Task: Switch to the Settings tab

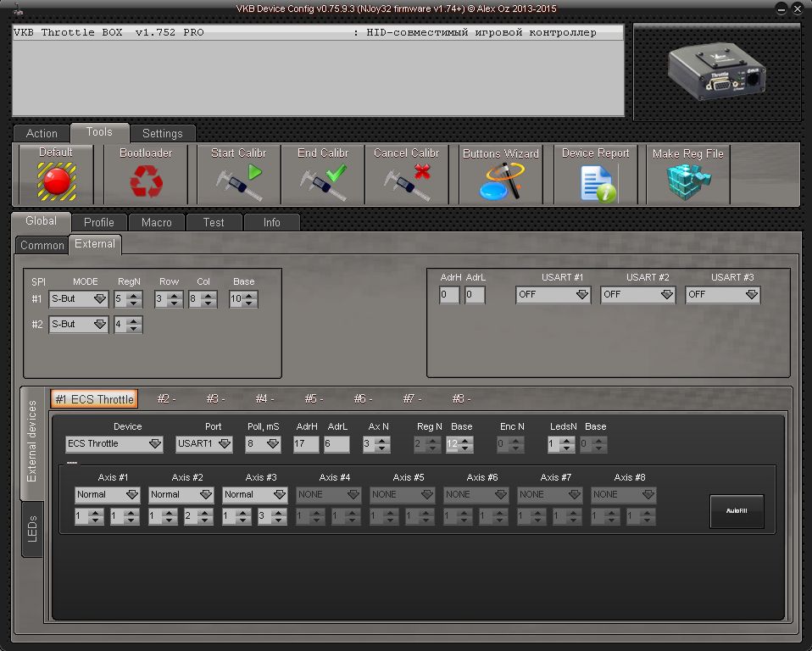Action: point(162,133)
